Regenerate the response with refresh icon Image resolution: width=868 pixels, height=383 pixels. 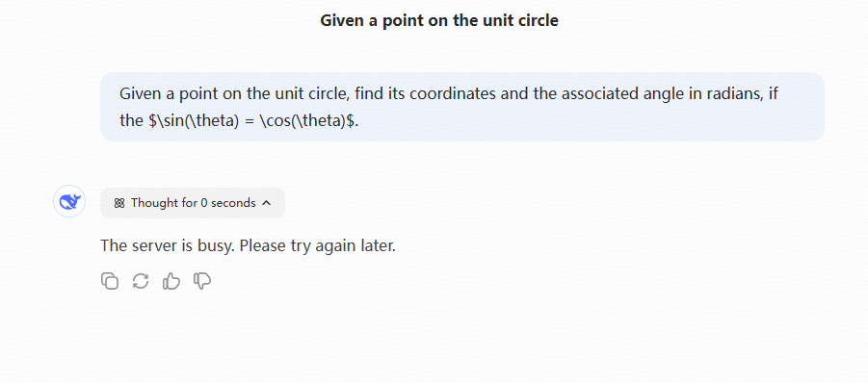click(x=141, y=281)
